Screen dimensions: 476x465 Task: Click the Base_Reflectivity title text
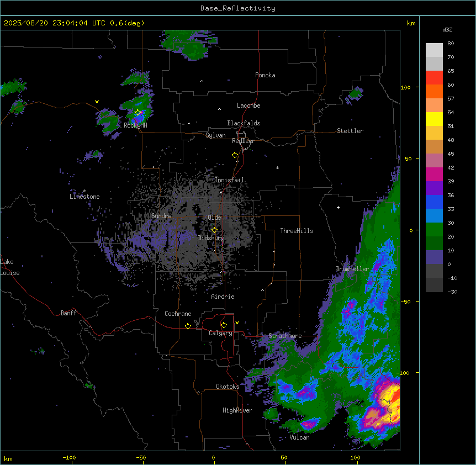click(x=238, y=8)
